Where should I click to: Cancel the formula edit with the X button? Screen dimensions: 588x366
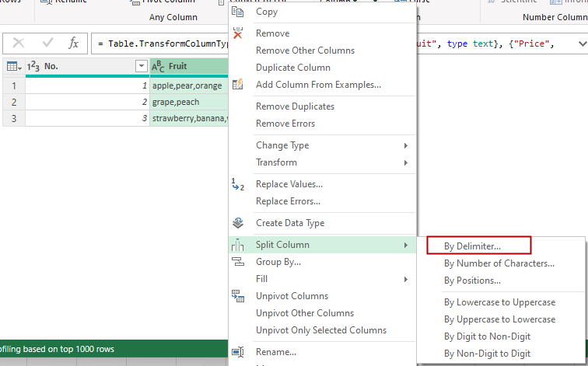19,44
